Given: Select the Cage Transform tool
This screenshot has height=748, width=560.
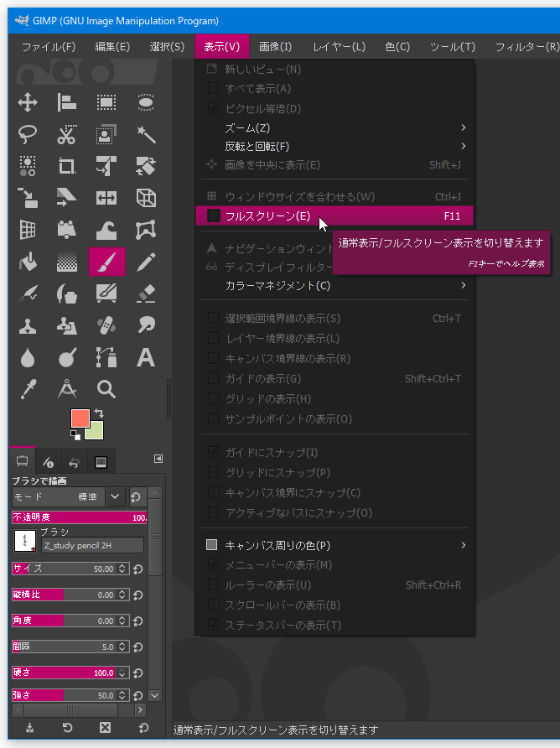Looking at the screenshot, I should (146, 230).
